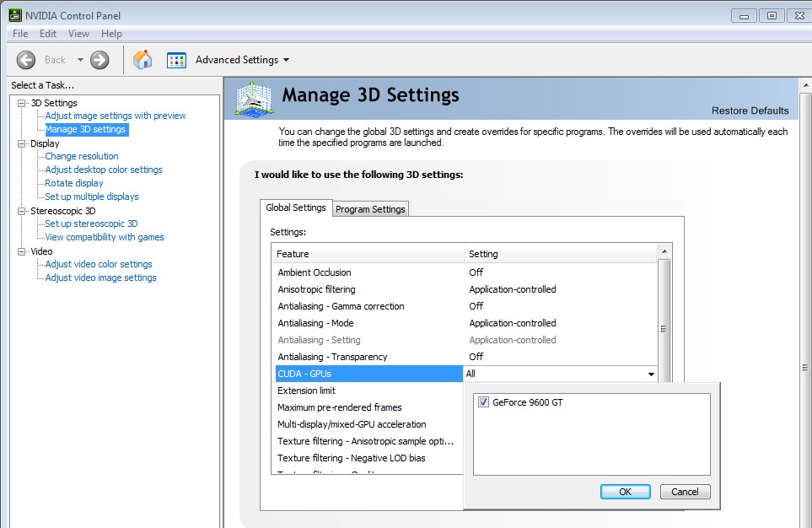
Task: Collapse the Stereoscopic 3D tree node
Action: point(22,211)
